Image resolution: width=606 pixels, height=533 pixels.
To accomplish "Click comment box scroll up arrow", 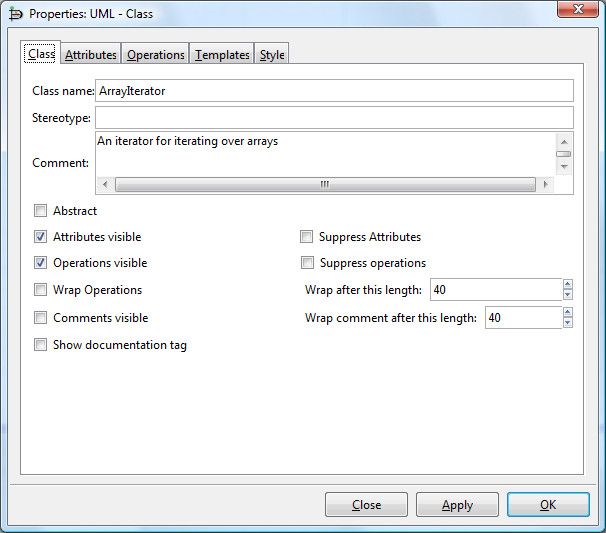I will (x=564, y=142).
